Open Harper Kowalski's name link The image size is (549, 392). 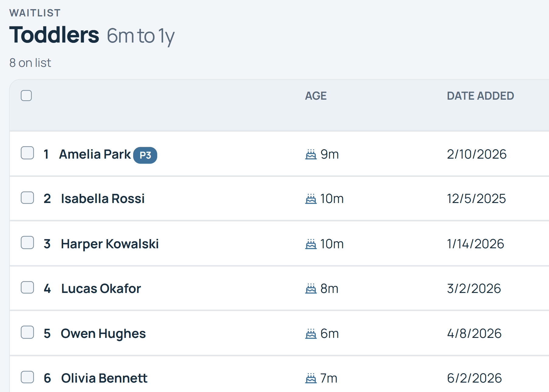[110, 244]
